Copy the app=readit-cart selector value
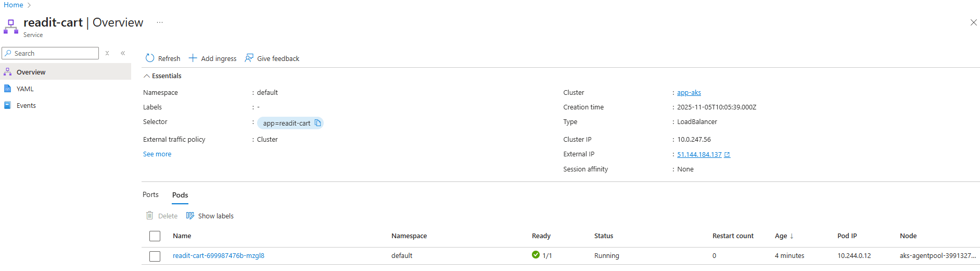 (318, 123)
